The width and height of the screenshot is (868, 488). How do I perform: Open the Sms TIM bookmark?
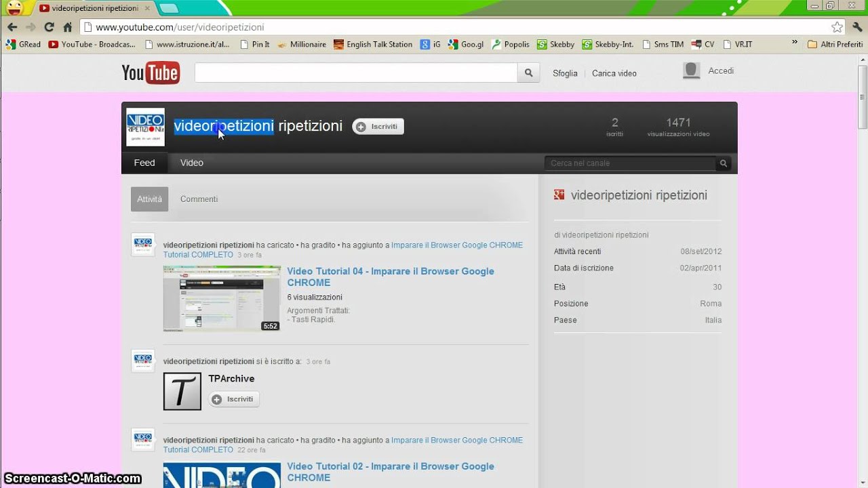click(663, 44)
